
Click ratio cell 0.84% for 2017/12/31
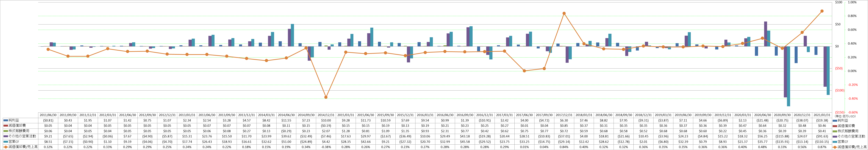[x=564, y=147]
